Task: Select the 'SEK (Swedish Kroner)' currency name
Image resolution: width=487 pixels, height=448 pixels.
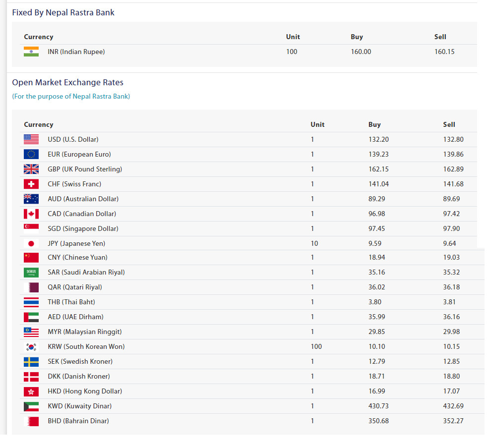Action: [x=80, y=362]
